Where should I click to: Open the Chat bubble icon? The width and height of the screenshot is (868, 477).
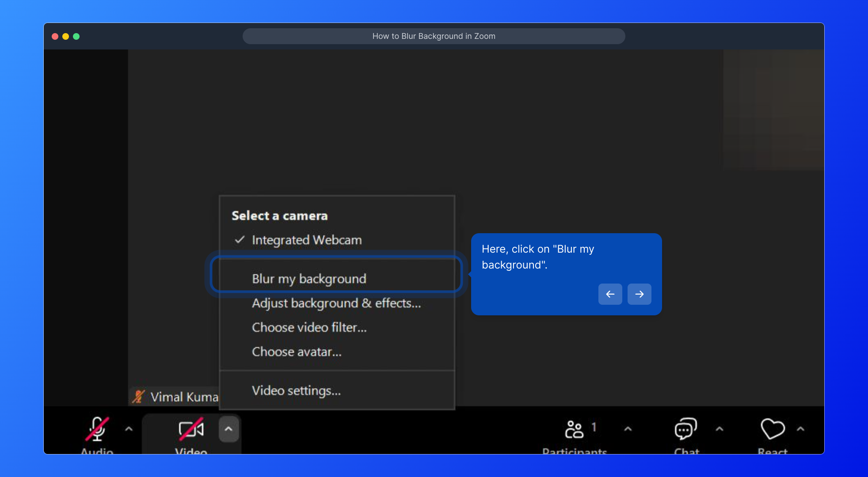pyautogui.click(x=685, y=429)
